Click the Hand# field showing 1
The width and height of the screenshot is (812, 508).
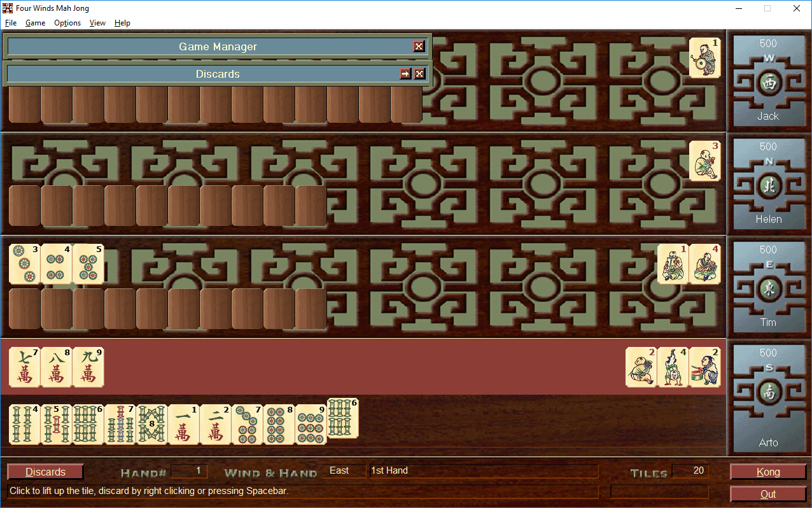[189, 471]
